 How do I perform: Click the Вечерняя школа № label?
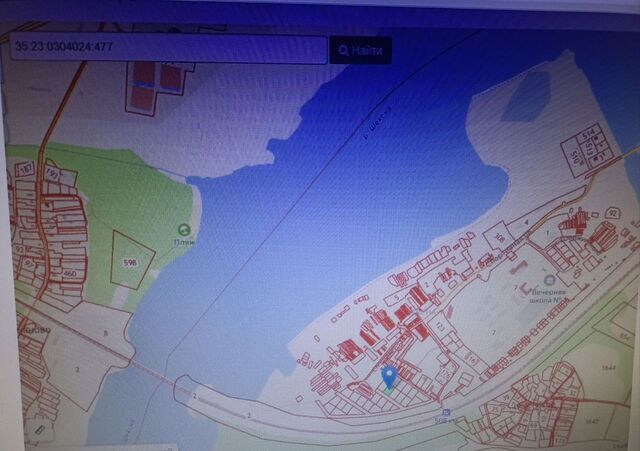548,296
